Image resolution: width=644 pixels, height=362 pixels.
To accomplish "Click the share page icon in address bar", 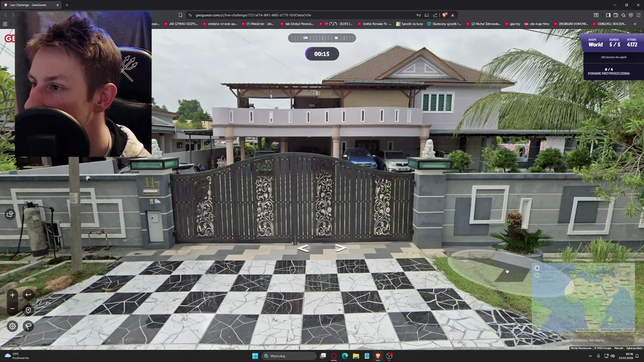I will (435, 15).
